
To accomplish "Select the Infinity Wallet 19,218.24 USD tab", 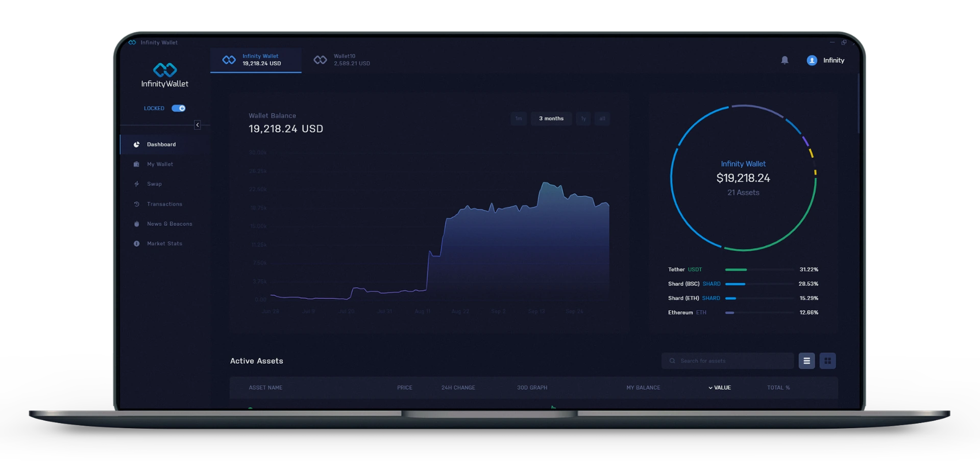I will (256, 60).
